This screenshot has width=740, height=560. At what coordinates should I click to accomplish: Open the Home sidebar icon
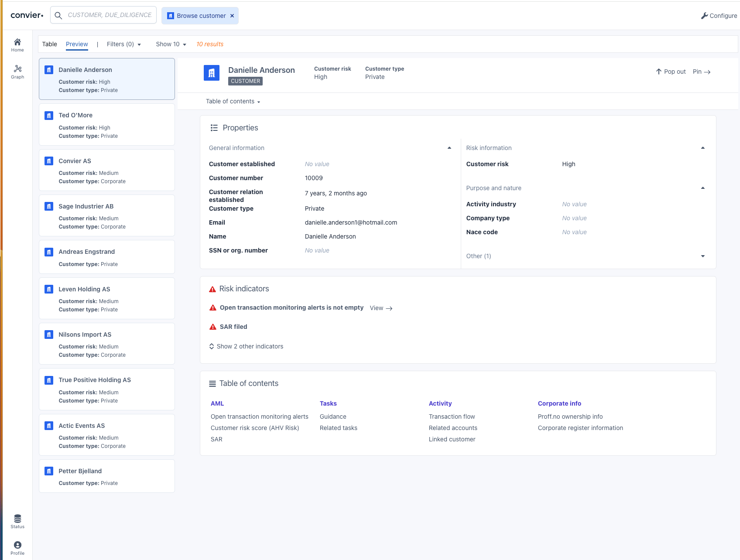17,42
